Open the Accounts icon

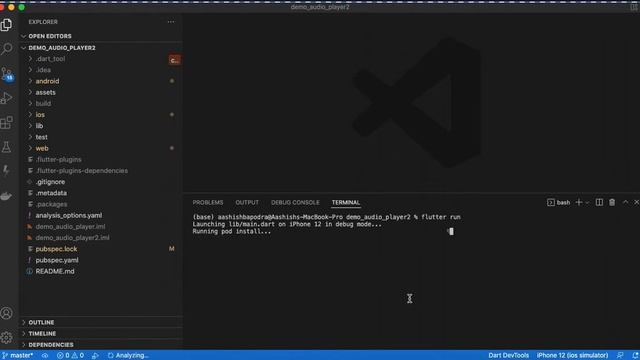[x=7, y=313]
